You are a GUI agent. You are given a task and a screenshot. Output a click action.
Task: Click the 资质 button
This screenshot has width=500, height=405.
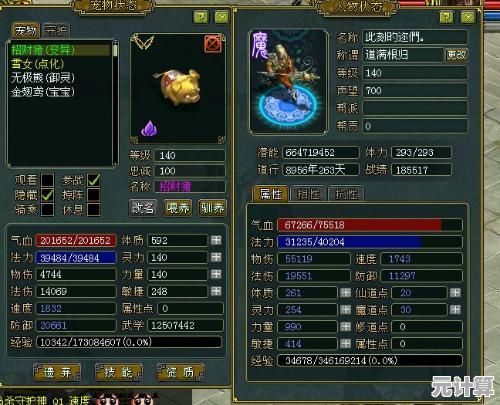tap(180, 372)
